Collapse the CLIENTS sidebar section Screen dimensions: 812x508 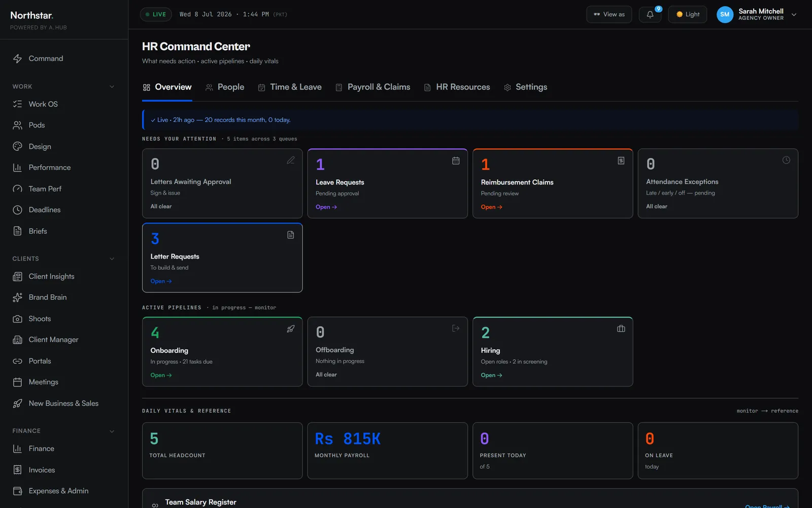(112, 259)
